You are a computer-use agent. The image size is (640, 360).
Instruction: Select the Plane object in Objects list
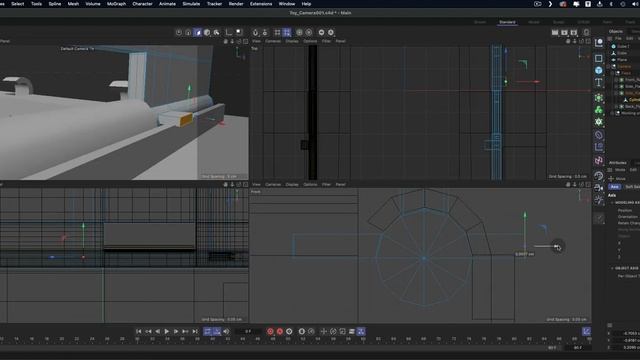click(622, 60)
